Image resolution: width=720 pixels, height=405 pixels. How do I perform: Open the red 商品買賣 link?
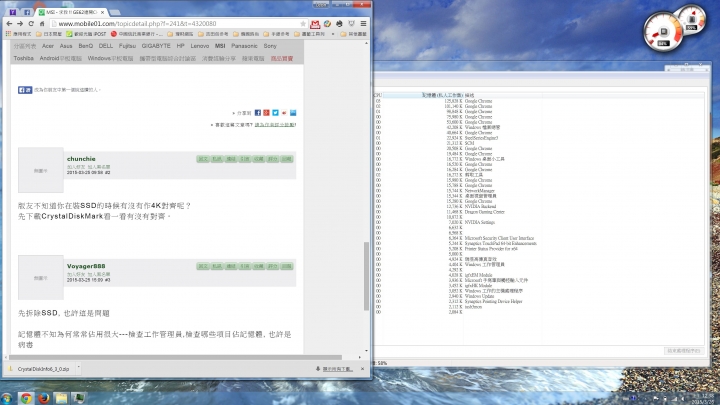[281, 58]
